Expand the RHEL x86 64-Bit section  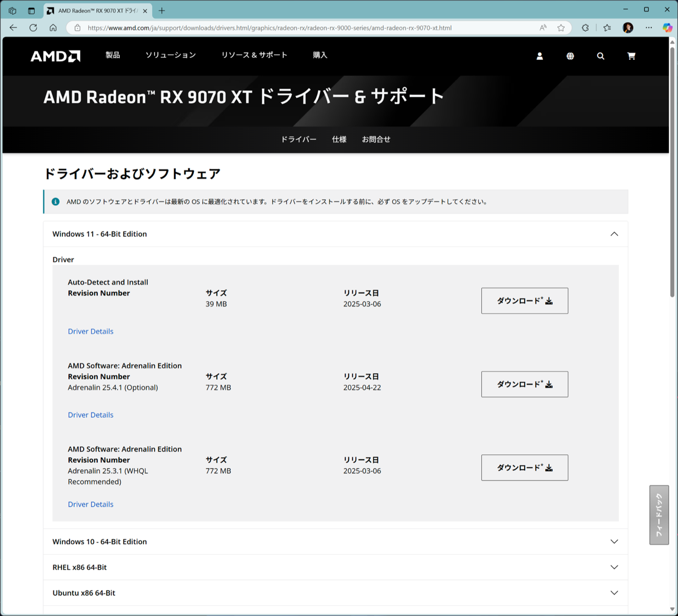click(336, 567)
